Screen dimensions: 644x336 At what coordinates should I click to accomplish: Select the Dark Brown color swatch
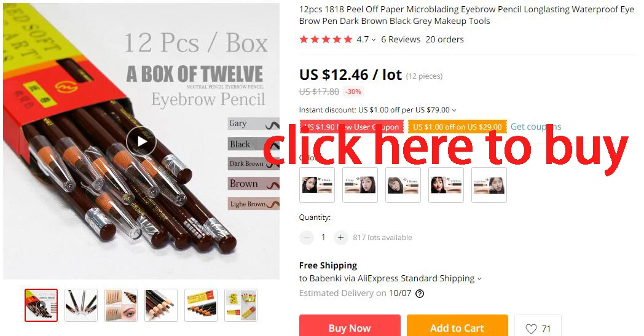click(x=446, y=185)
